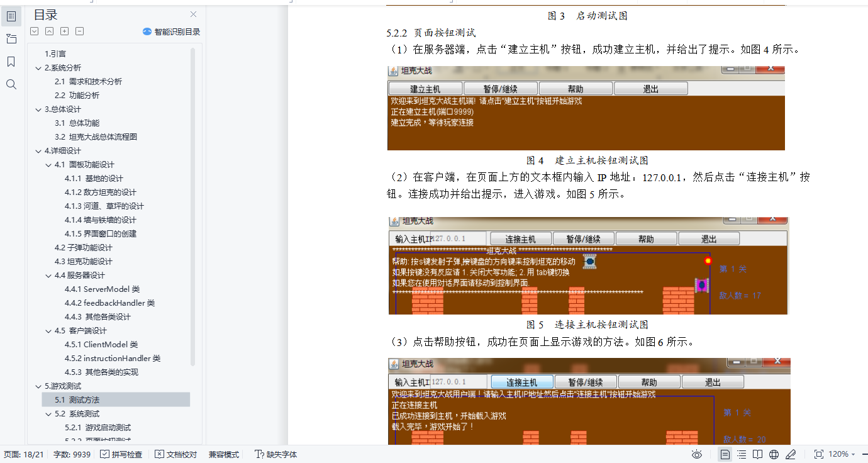The height and width of the screenshot is (463, 868).
Task: Collapse the 4.详细设计 tree node
Action: pos(38,151)
